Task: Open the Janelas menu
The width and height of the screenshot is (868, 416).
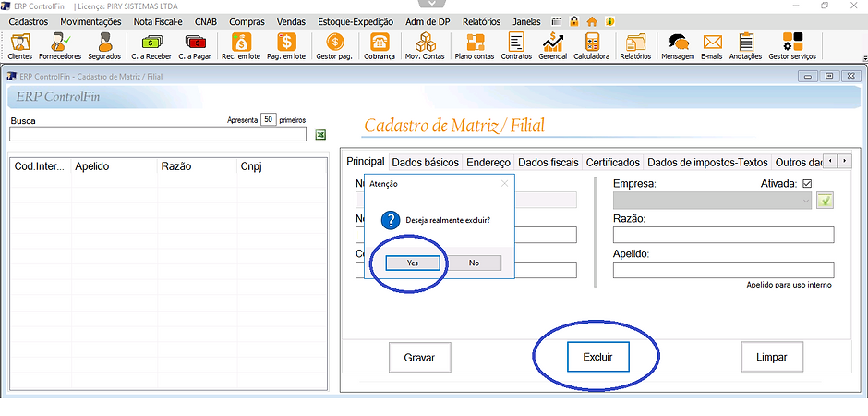Action: pyautogui.click(x=527, y=22)
